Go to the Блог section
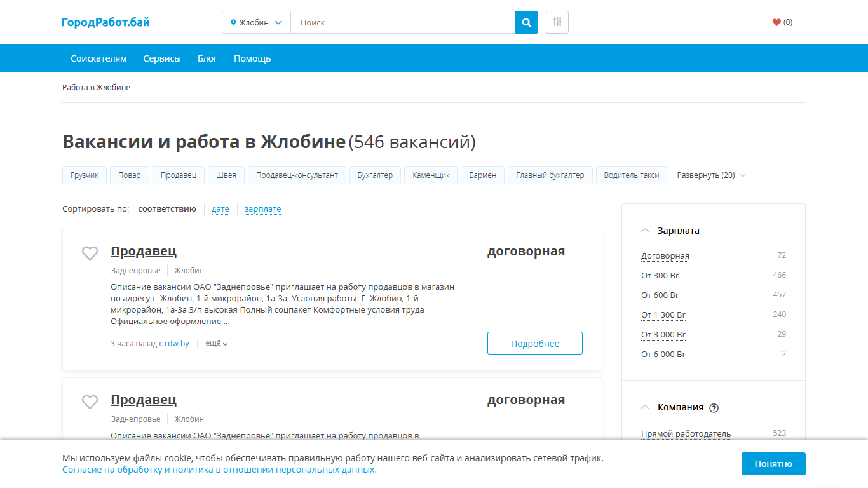 [x=207, y=58]
